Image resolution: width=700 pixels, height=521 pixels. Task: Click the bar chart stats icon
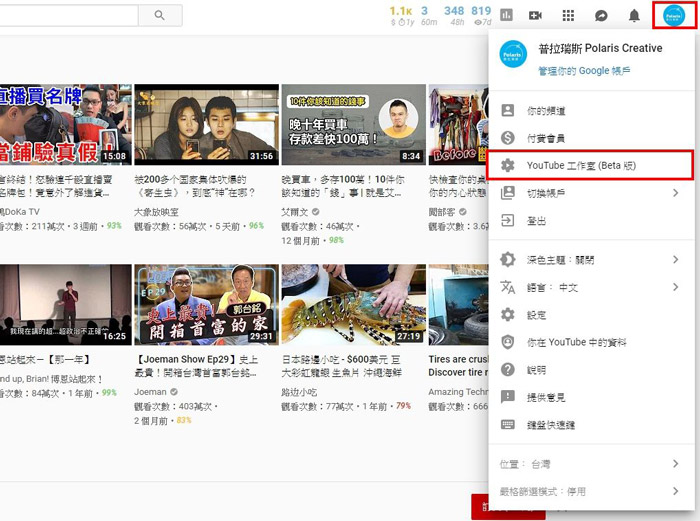coord(506,15)
